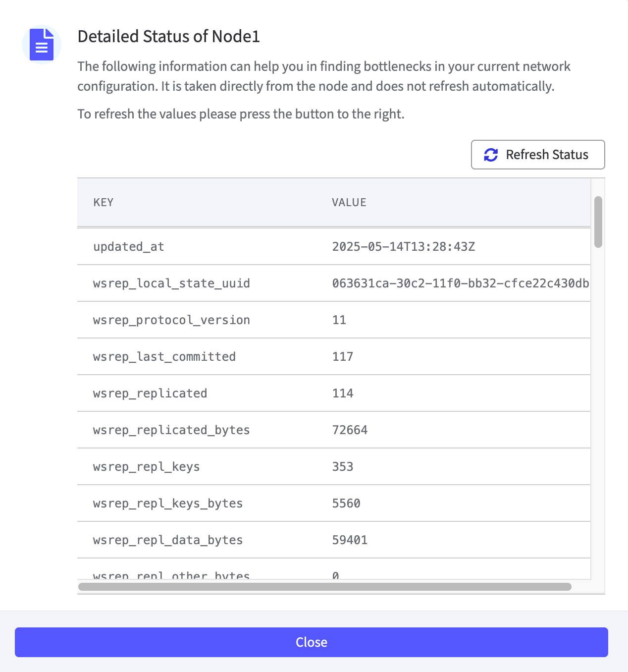628x672 pixels.
Task: Click the refresh arrows icon
Action: click(491, 155)
